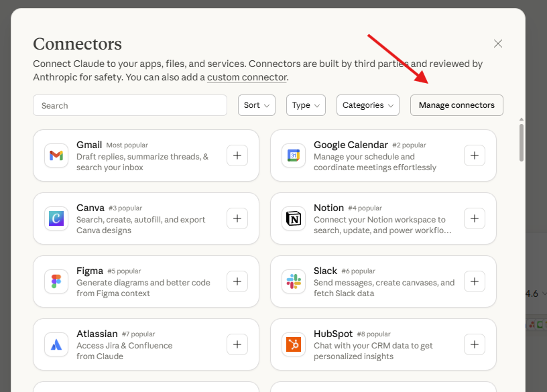The width and height of the screenshot is (547, 392).
Task: Add the Notion connector
Action: 475,218
